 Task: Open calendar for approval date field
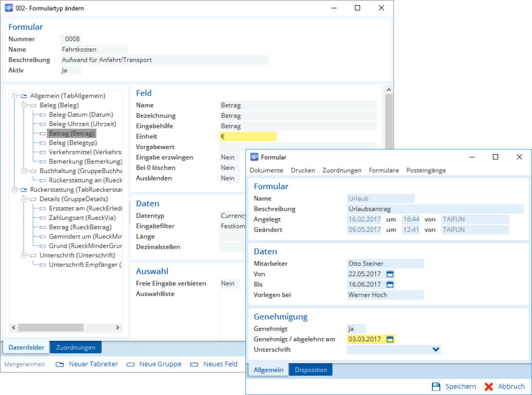[390, 339]
